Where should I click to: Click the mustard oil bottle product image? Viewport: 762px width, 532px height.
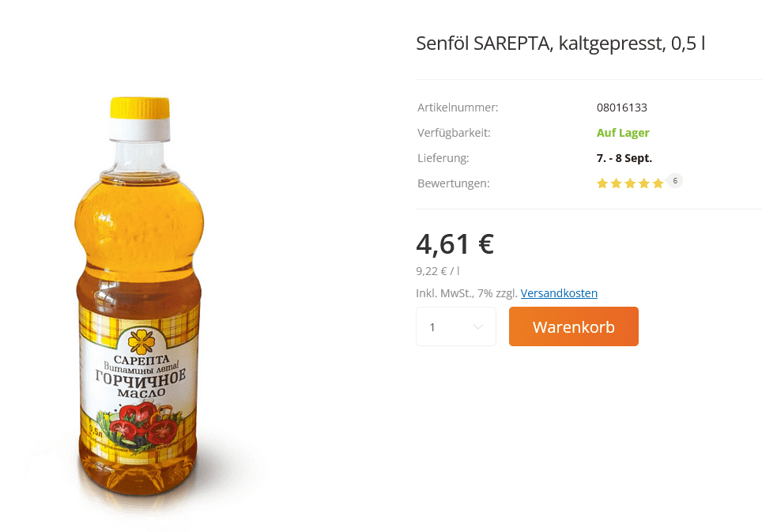(139, 296)
